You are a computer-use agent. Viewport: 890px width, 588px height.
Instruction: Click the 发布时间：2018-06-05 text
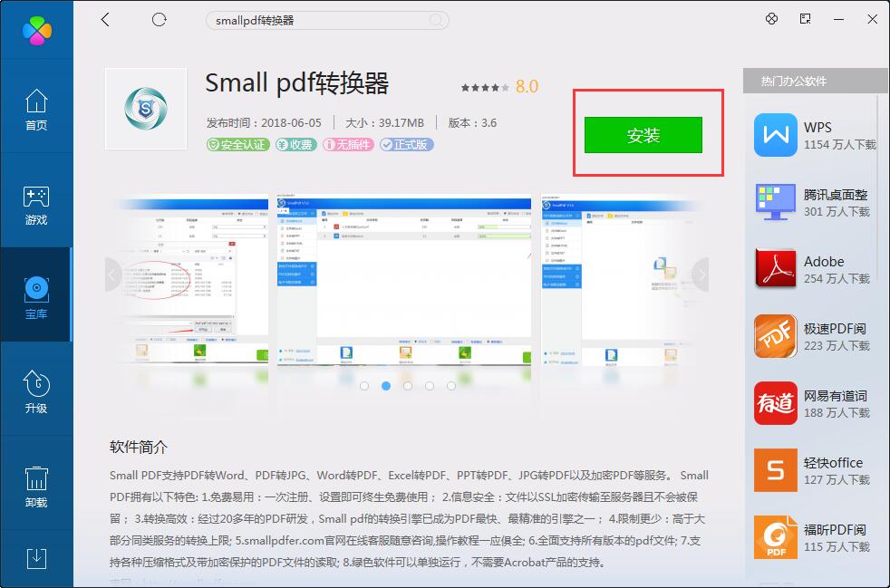tap(264, 122)
